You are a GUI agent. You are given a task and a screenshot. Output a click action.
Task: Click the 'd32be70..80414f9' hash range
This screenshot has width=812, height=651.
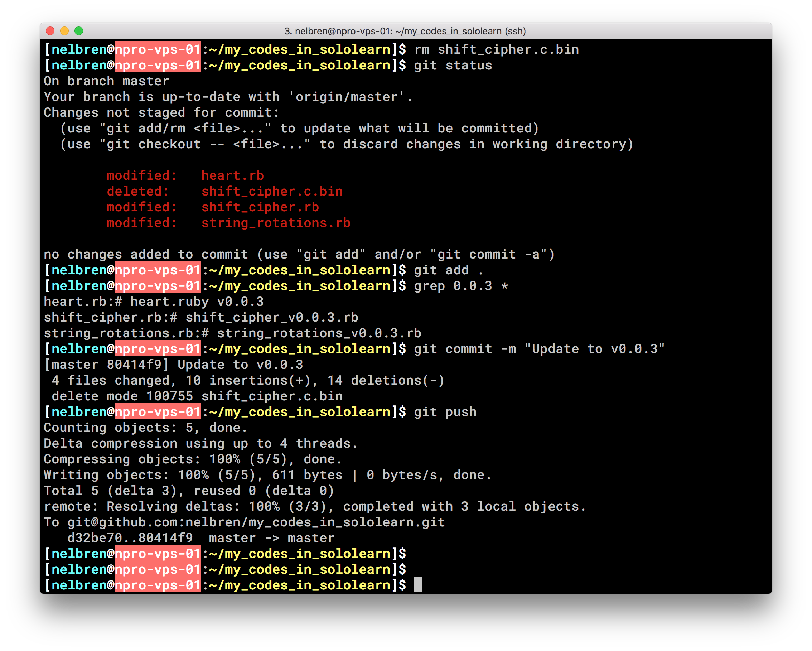pos(130,538)
